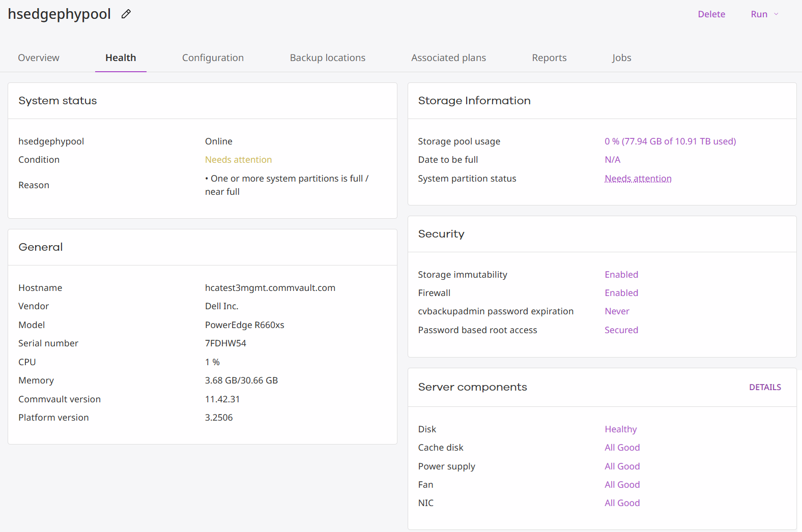Open the Cache disk All Good link

[622, 448]
